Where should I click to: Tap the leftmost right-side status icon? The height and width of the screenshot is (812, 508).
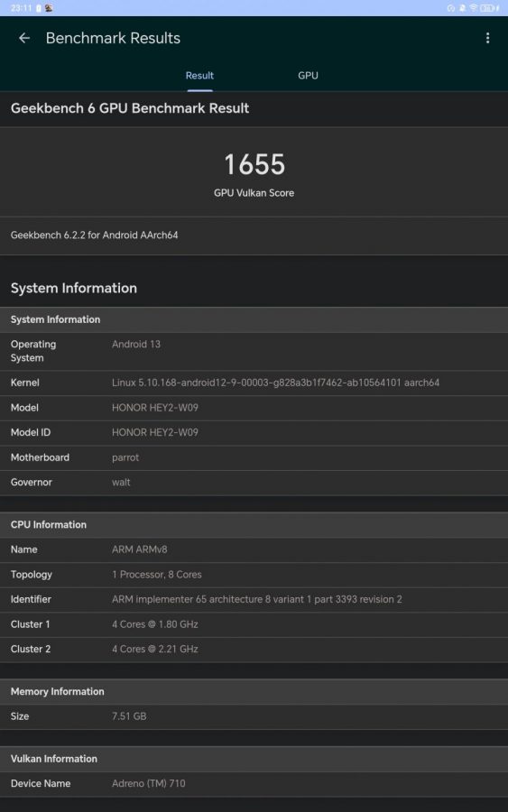[451, 8]
